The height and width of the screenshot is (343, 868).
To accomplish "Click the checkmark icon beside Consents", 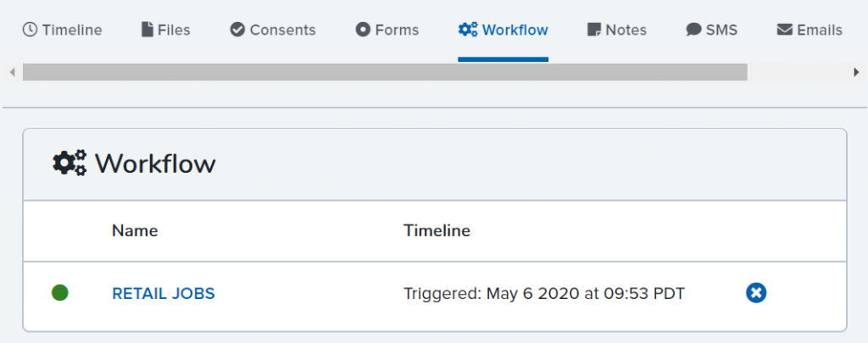I will pyautogui.click(x=237, y=30).
